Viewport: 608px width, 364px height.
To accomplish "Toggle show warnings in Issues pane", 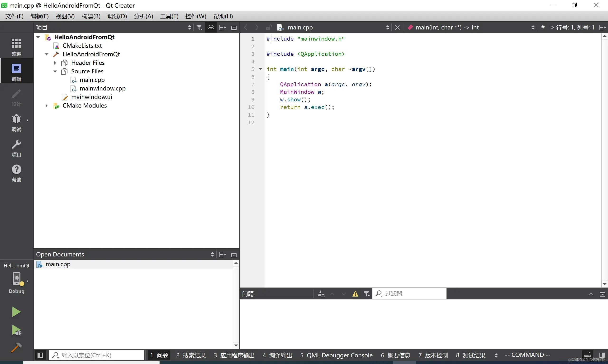I will 355,294.
